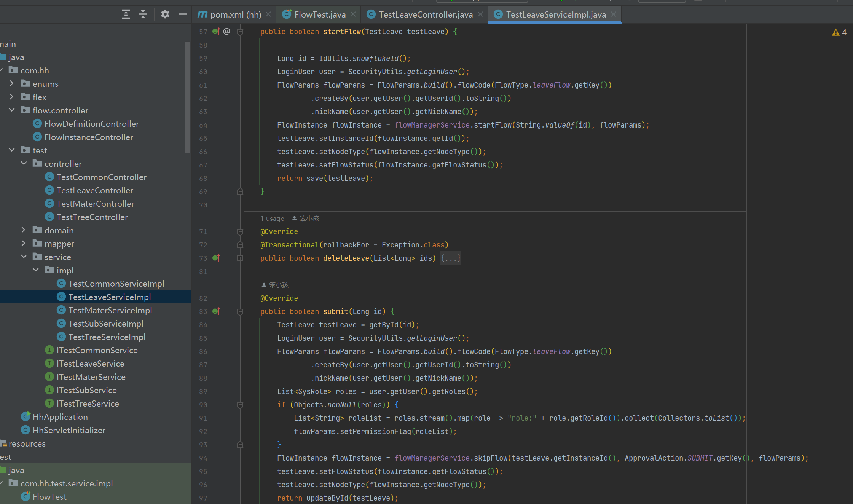Fold the if block at line 90
The image size is (853, 504).
(240, 405)
